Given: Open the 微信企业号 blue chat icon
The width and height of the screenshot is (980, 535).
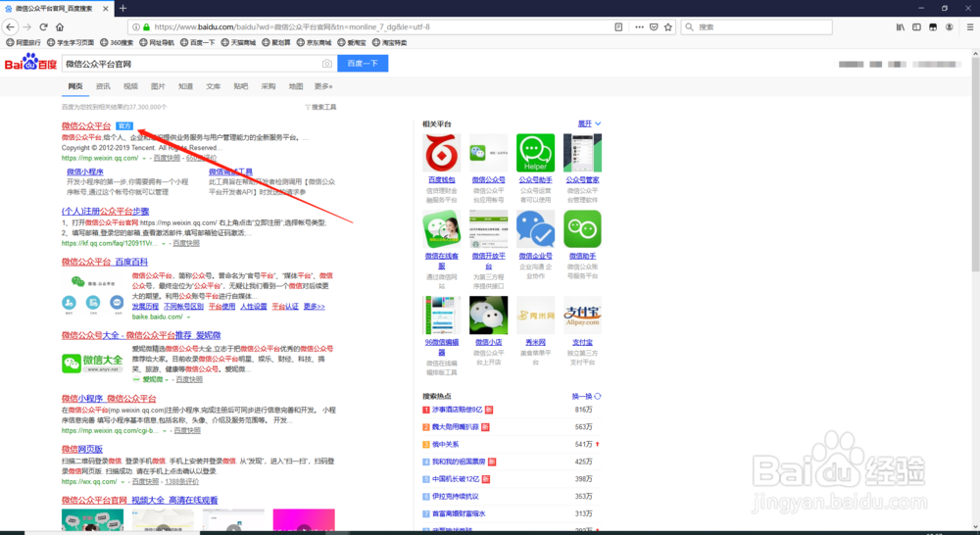Looking at the screenshot, I should 535,228.
